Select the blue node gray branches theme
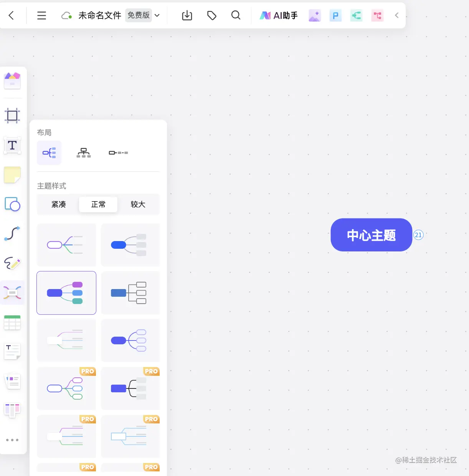Viewport: 469px width, 476px height. [x=130, y=245]
